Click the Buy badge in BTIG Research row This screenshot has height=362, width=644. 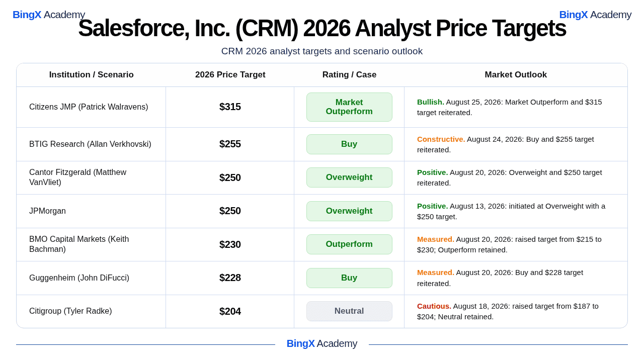point(349,144)
